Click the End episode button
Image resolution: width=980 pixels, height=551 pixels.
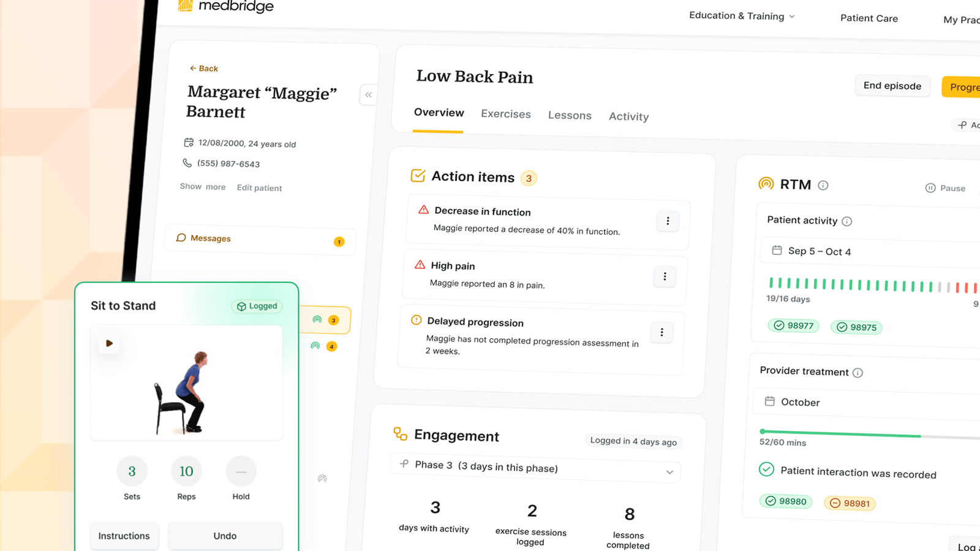point(892,86)
